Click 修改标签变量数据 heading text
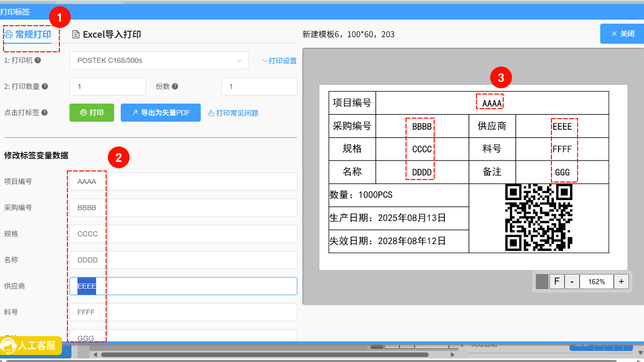Screen dimensions: 644x362 click(x=36, y=155)
